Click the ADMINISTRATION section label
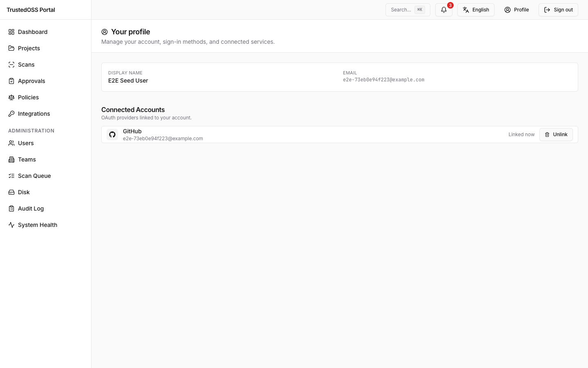 click(x=31, y=131)
